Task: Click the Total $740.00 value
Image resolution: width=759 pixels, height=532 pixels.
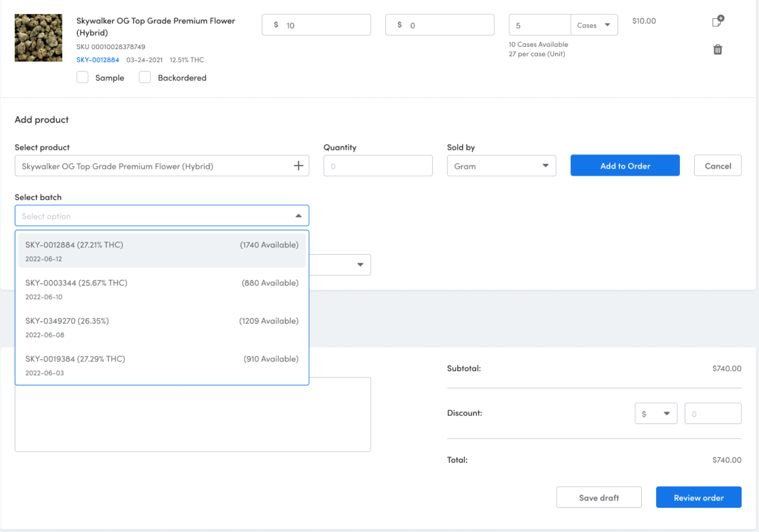Action: [727, 460]
